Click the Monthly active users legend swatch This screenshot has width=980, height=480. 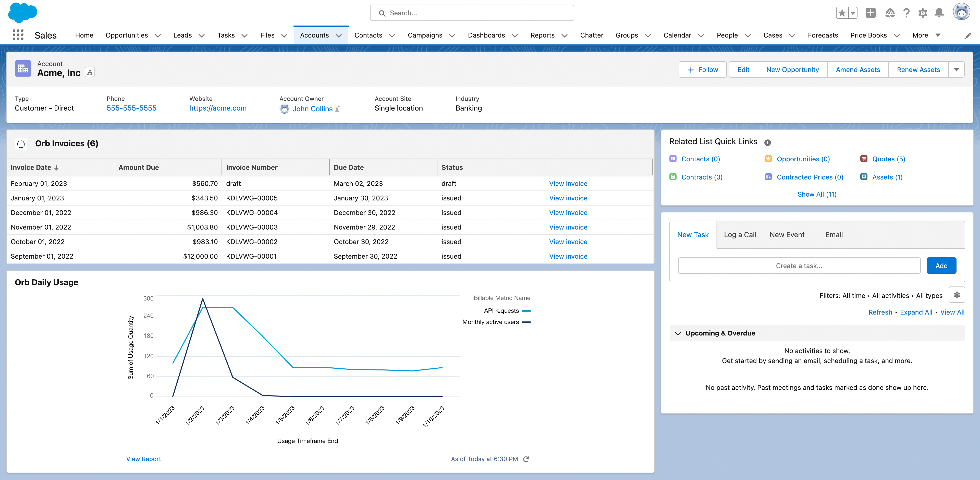(526, 322)
